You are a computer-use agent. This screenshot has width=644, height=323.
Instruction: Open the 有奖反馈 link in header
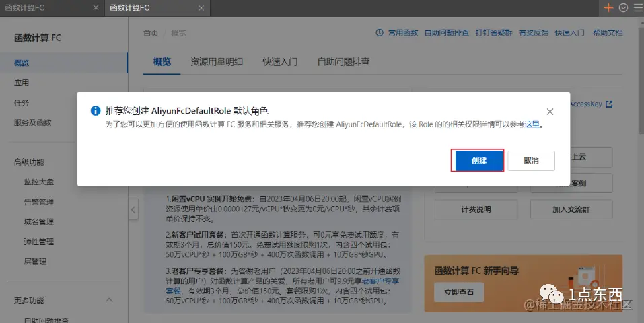point(534,32)
